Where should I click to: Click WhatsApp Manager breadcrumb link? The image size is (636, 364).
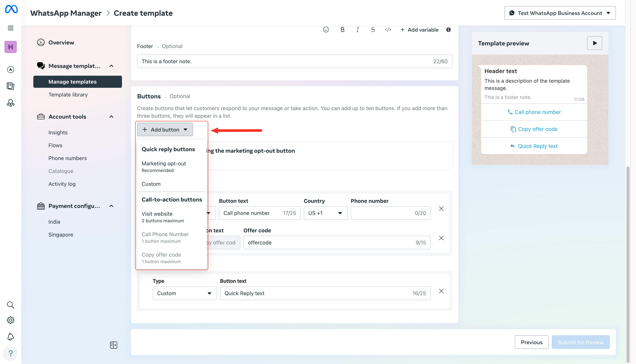tap(66, 13)
